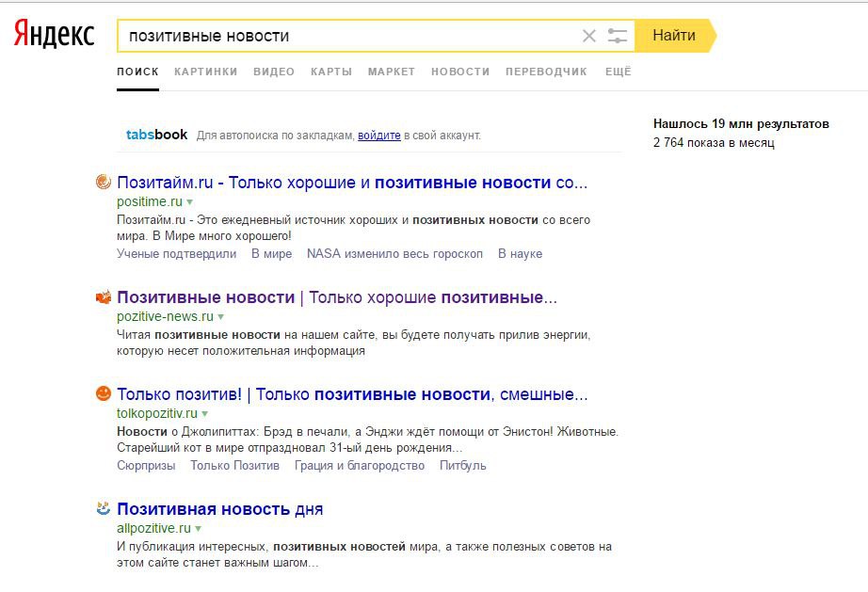Open advanced search settings sliders icon
868x592 pixels.
coord(617,36)
